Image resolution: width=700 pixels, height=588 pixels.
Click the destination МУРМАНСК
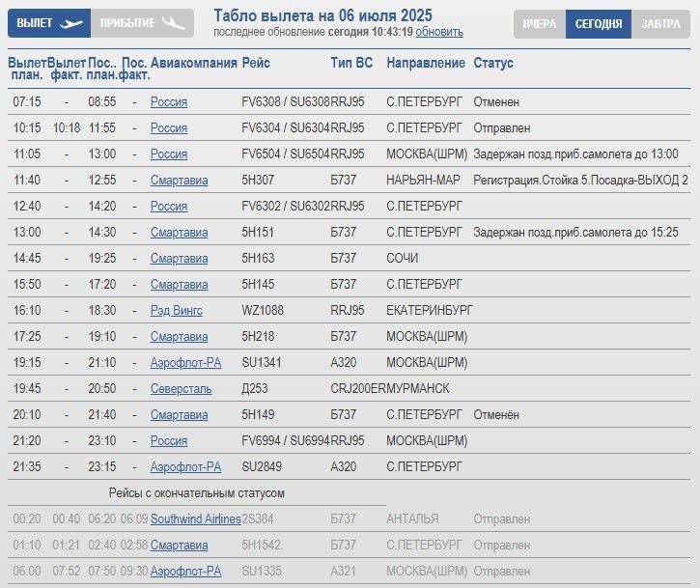[x=418, y=389]
